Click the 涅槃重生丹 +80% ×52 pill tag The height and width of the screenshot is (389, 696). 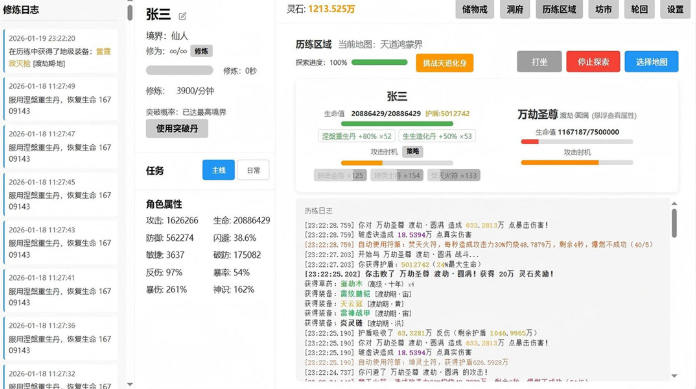(x=357, y=136)
